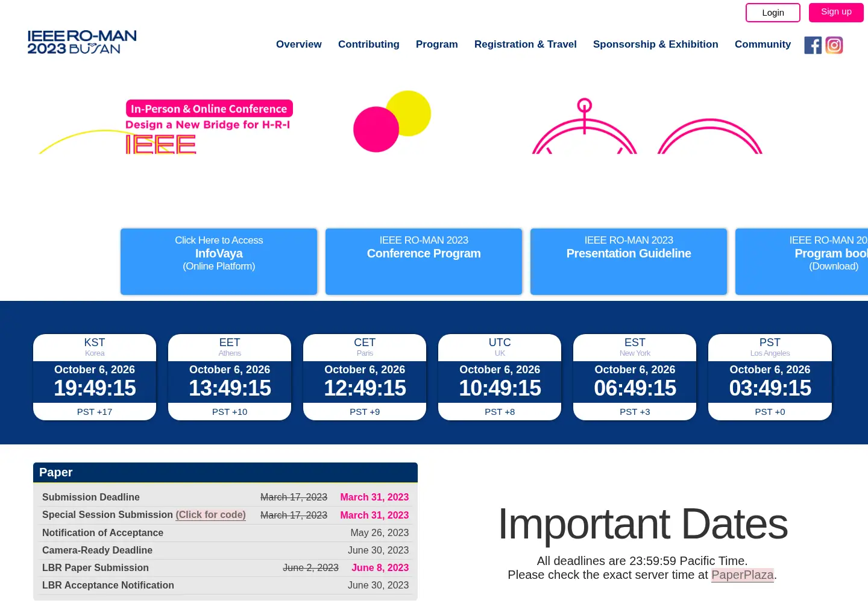Open the Program menu
This screenshot has height=603, width=868.
click(x=437, y=44)
